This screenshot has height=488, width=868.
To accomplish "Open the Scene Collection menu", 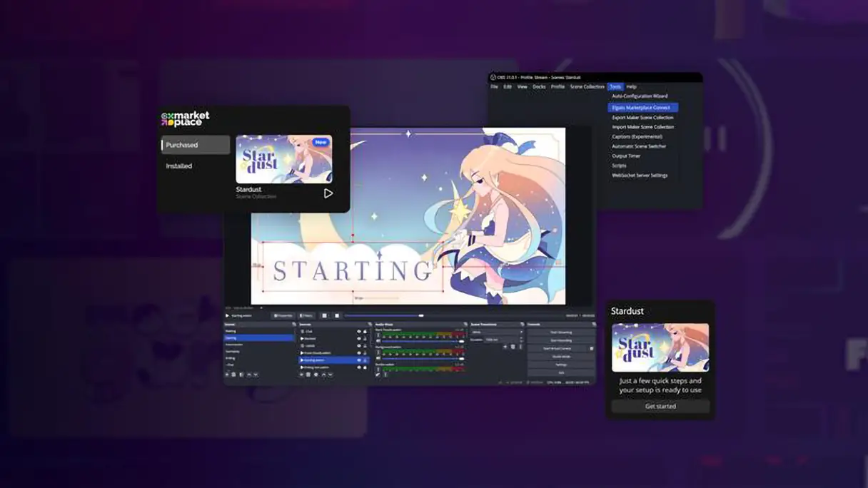I will click(587, 86).
